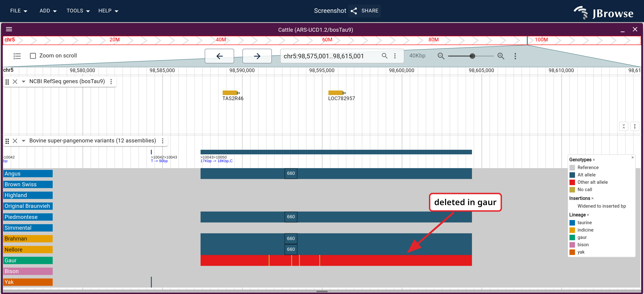Select the Angus sample label
Viewport: 644px width, 294px height.
[28, 173]
